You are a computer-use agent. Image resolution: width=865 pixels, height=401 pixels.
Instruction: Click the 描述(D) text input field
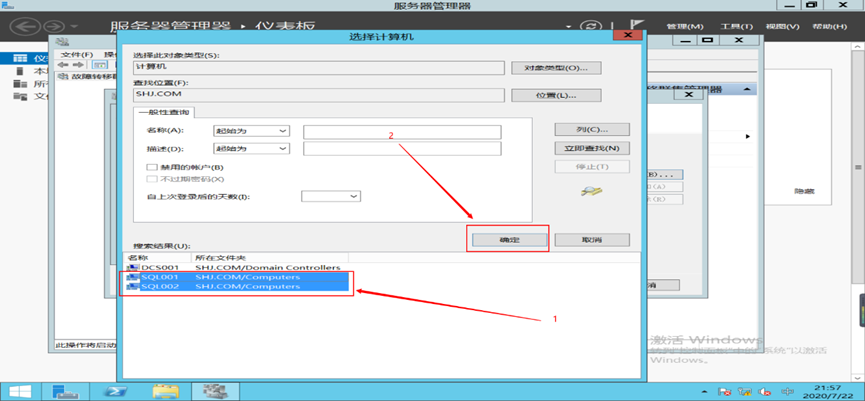[x=402, y=149]
